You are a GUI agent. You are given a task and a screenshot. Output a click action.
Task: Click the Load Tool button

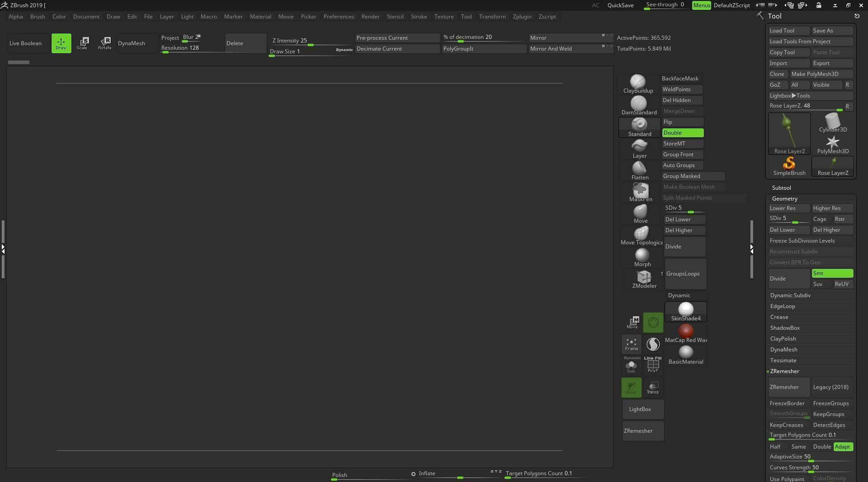[789, 31]
